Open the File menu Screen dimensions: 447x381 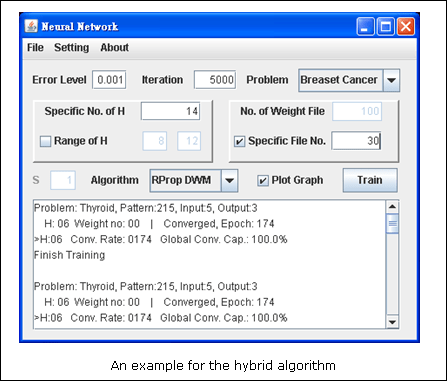[x=35, y=48]
